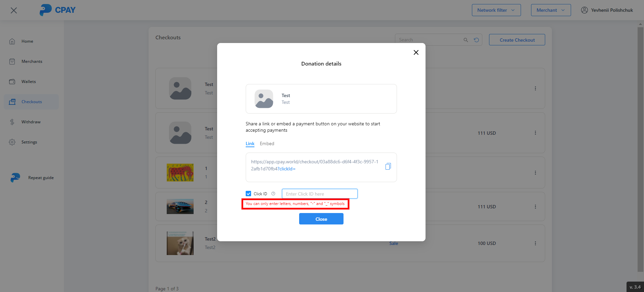Uncheck the Click ID checkbox
644x292 pixels.
coord(248,194)
